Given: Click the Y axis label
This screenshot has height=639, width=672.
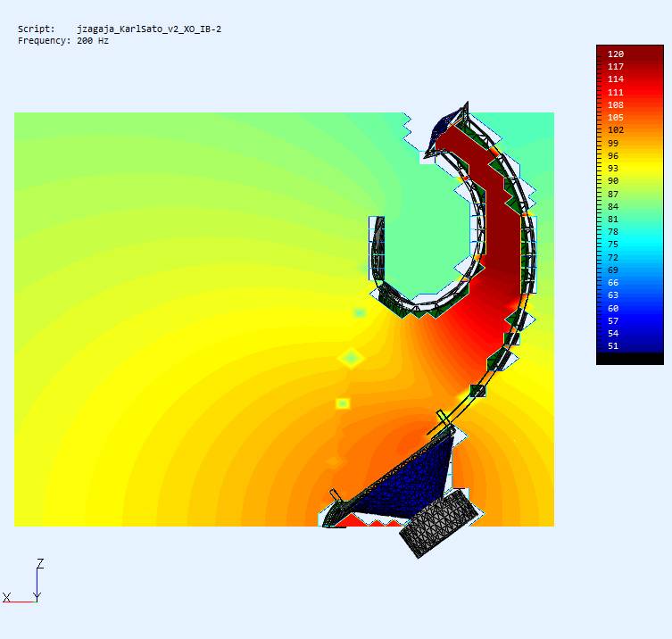Looking at the screenshot, I should [37, 596].
